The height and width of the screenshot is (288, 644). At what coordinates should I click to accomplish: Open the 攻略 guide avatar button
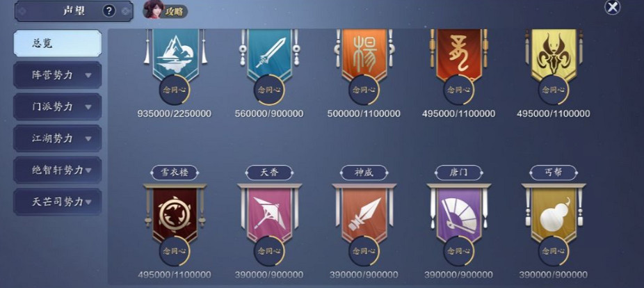tap(165, 10)
